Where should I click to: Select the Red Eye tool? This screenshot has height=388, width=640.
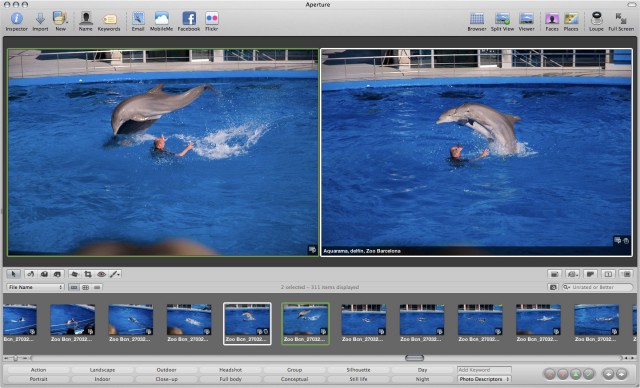[x=101, y=274]
